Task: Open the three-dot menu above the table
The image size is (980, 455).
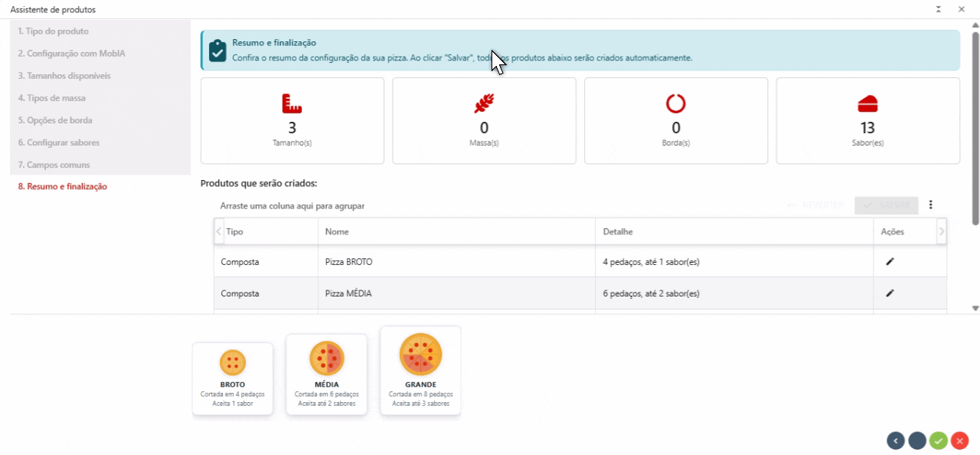Action: point(930,205)
